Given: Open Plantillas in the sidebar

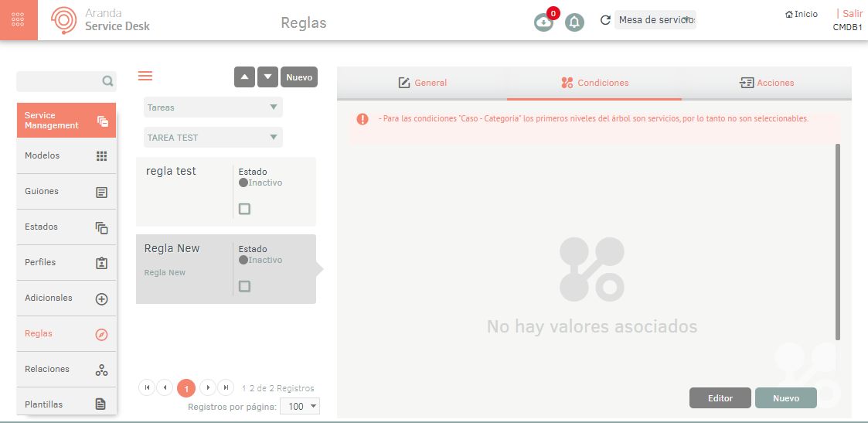Looking at the screenshot, I should (66, 404).
